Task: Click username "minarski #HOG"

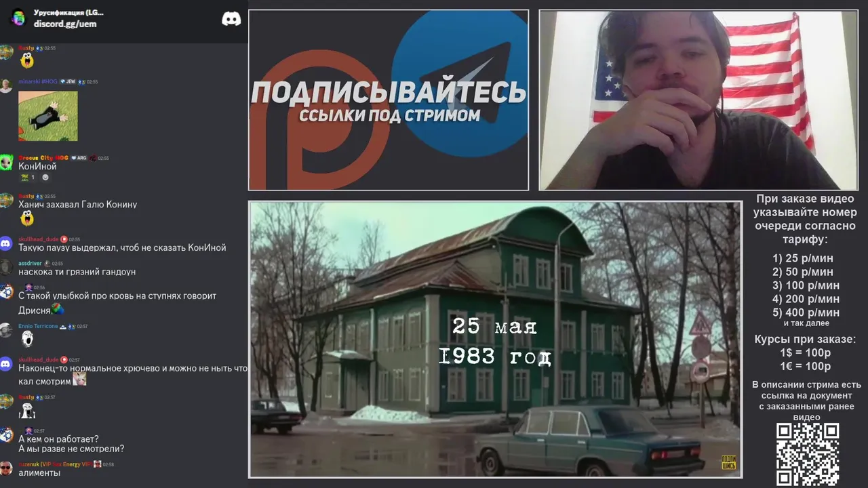Action: 38,81
